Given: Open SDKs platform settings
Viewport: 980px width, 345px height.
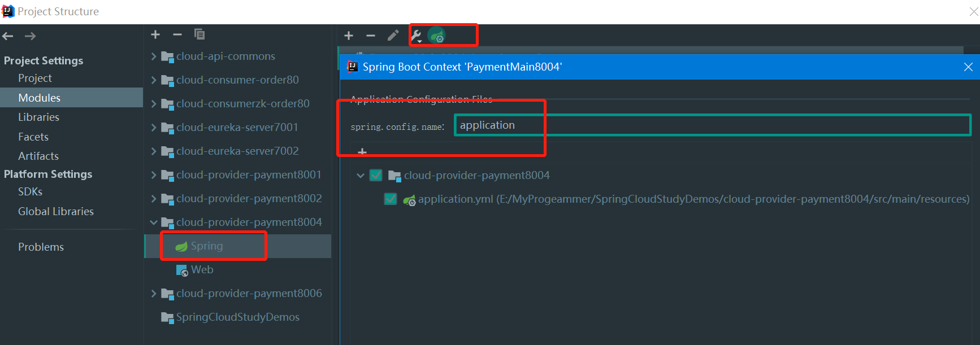Looking at the screenshot, I should (x=31, y=192).
